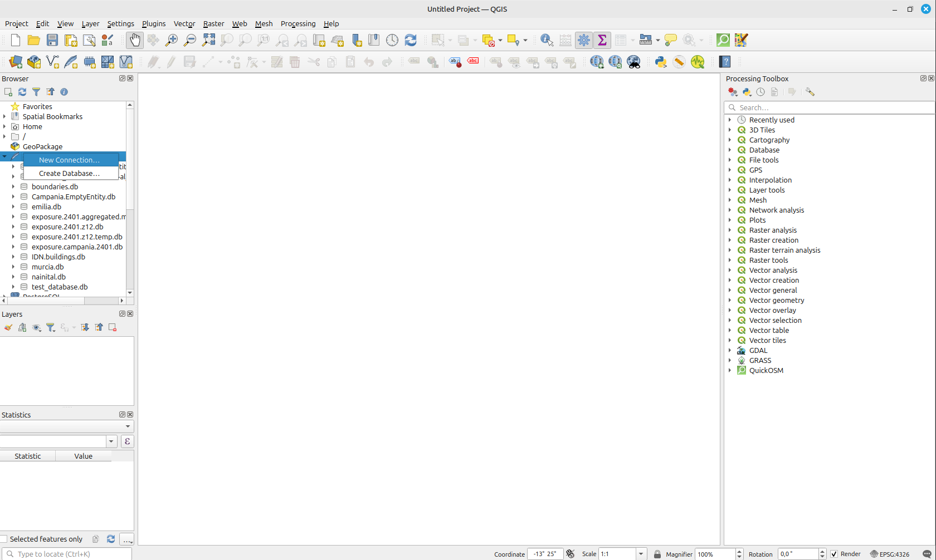This screenshot has width=936, height=560.
Task: Open a project via the folder icon
Action: click(x=33, y=40)
